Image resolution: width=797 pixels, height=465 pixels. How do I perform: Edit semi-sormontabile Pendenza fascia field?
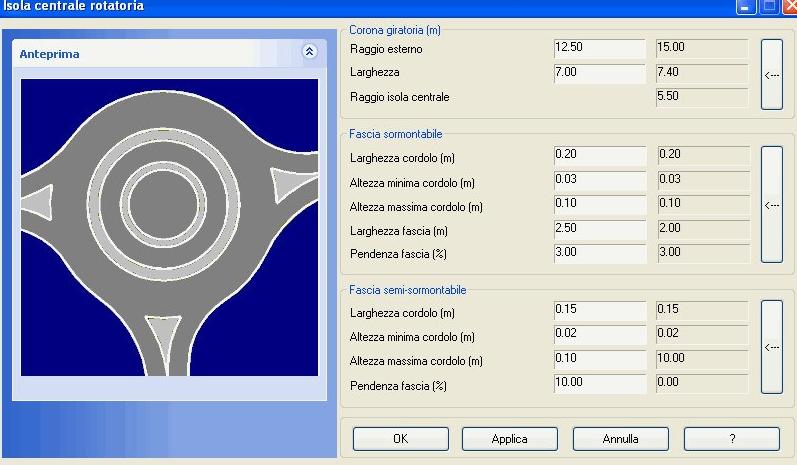point(599,383)
